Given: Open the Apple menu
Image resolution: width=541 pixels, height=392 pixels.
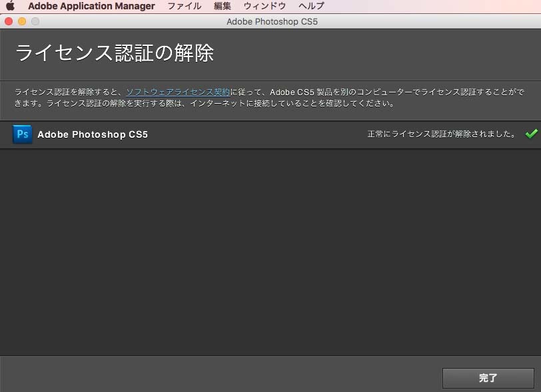Looking at the screenshot, I should click(x=11, y=6).
